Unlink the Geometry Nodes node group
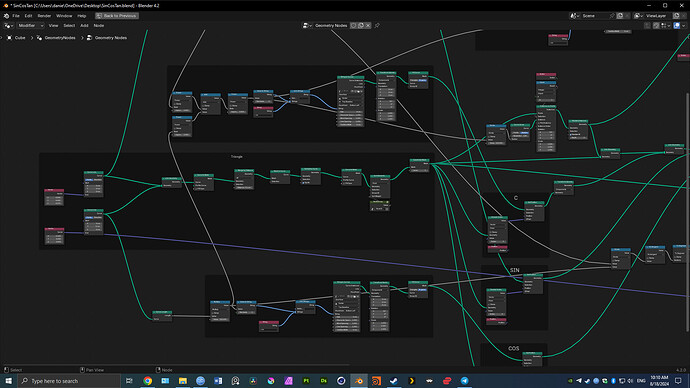Viewport: 690px width, 388px height. [x=368, y=26]
